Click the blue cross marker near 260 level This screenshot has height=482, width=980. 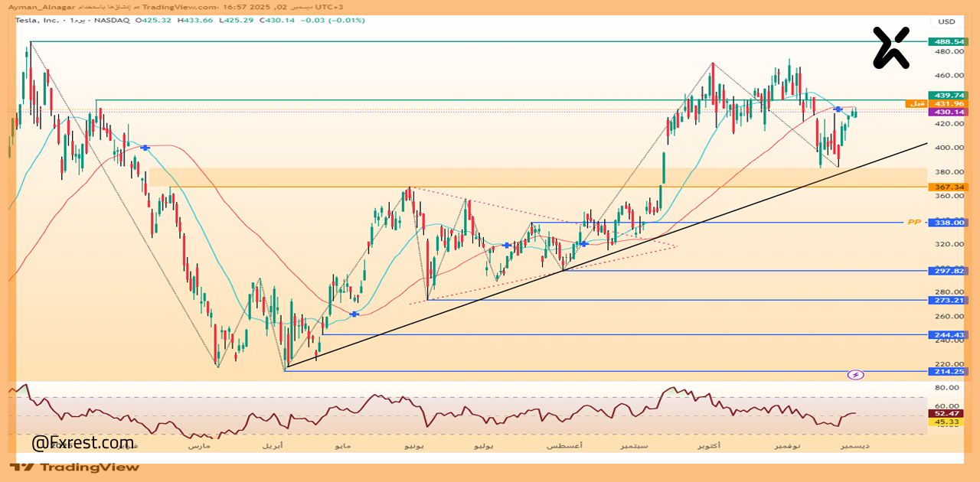pyautogui.click(x=354, y=314)
